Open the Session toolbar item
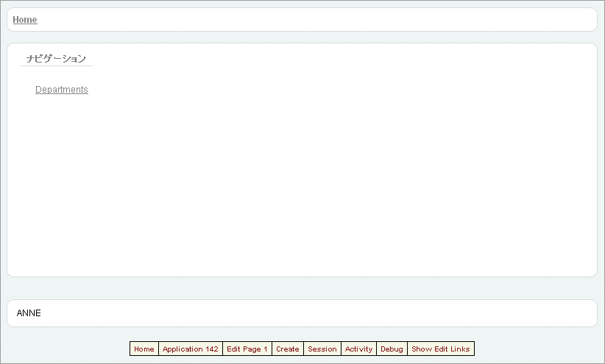 pos(322,349)
